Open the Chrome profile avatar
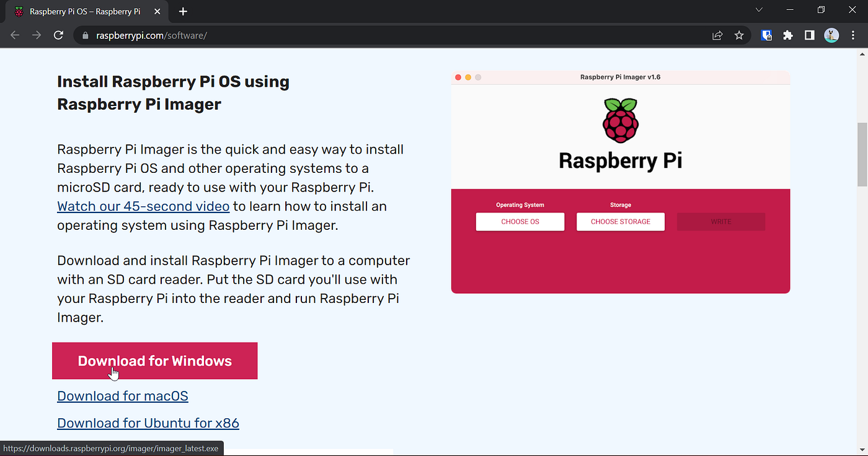 point(831,35)
